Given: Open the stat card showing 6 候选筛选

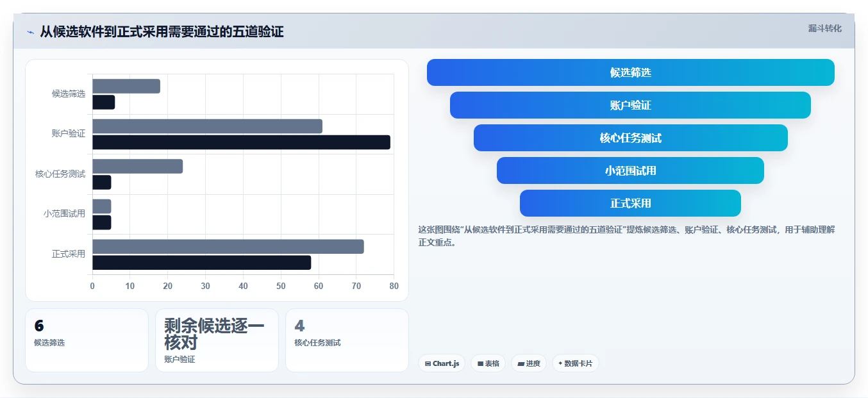Looking at the screenshot, I should (87, 340).
